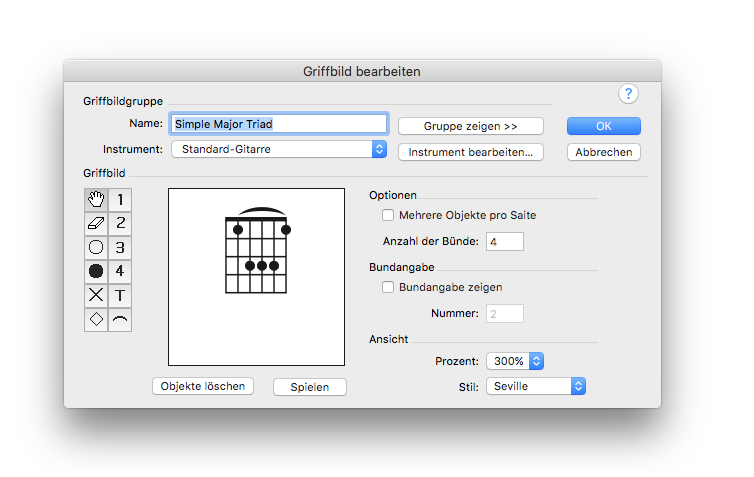Image resolution: width=754 pixels, height=477 pixels.
Task: Open the Instrument dropdown
Action: point(279,149)
